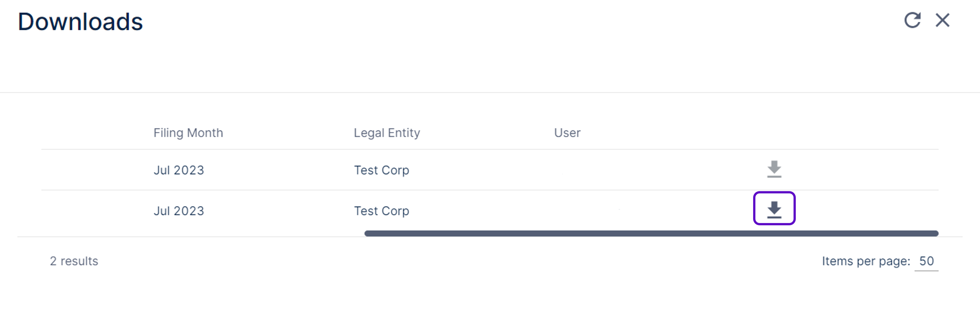Close the Downloads panel
Screen dimensions: 980x324
942,21
